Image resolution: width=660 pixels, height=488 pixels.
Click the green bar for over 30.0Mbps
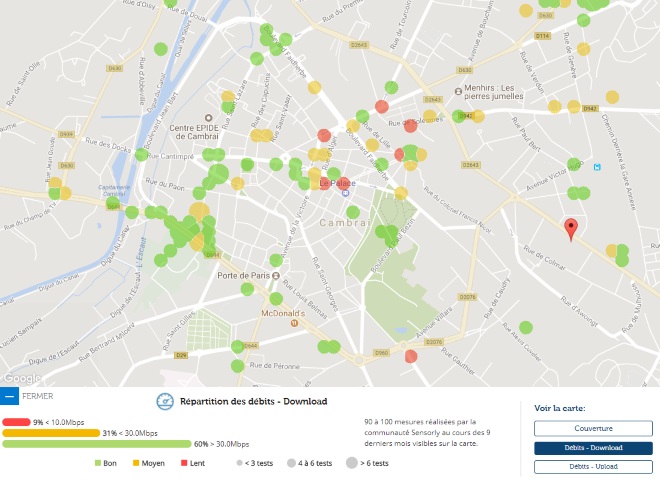click(96, 443)
